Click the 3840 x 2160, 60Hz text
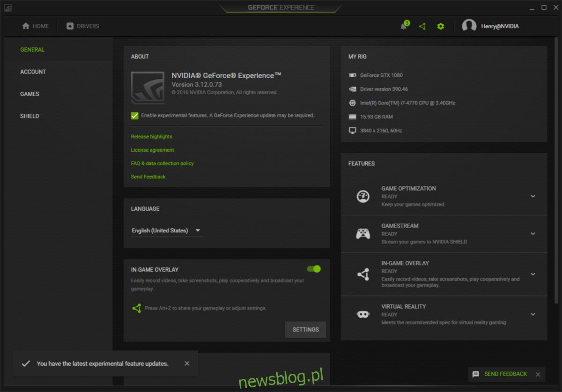Viewport: 562px width, 392px height. (x=381, y=131)
